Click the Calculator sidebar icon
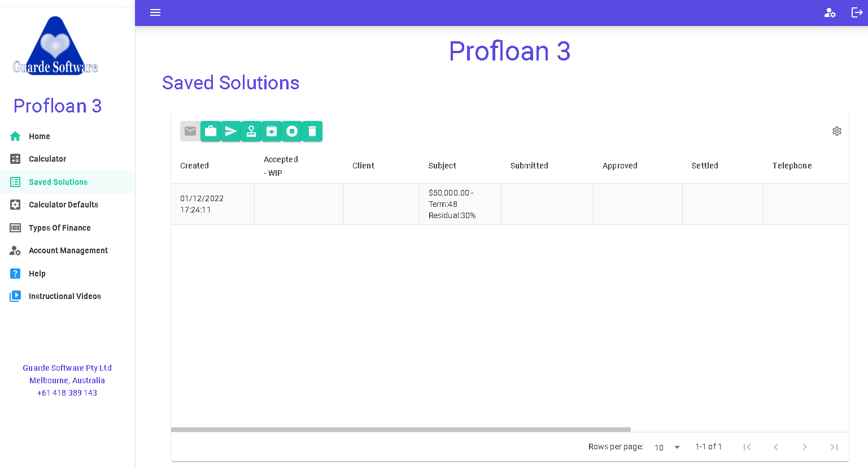868x468 pixels. pyautogui.click(x=15, y=159)
